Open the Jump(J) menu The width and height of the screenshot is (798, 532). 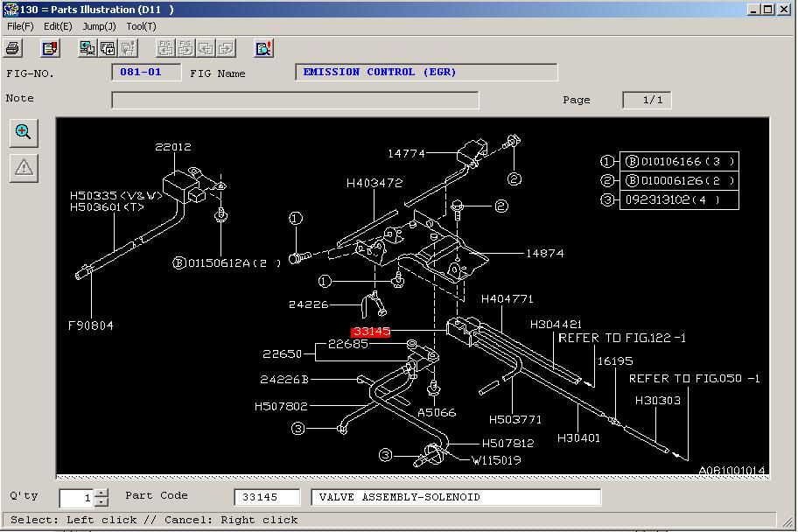pyautogui.click(x=99, y=26)
